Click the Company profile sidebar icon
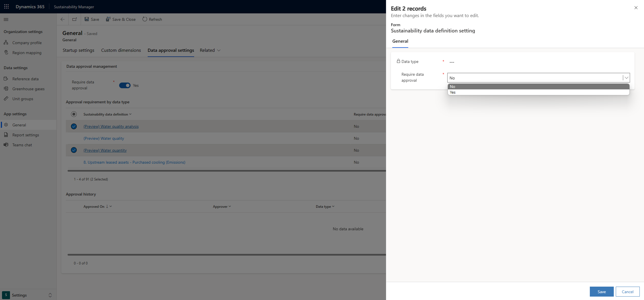 pos(6,42)
